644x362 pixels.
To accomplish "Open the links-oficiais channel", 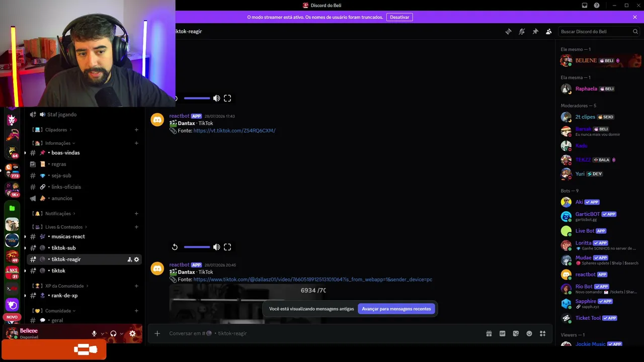I will [x=84, y=187].
